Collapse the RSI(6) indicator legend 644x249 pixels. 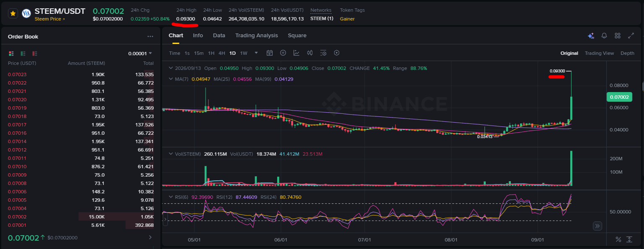[170, 197]
